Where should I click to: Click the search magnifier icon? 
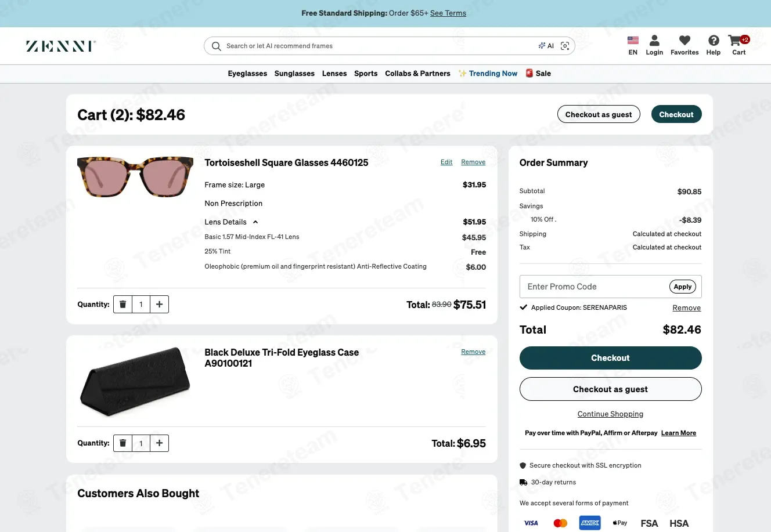pos(217,46)
